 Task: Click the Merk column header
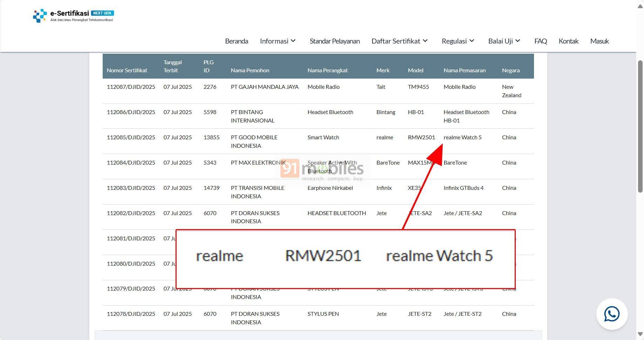383,70
